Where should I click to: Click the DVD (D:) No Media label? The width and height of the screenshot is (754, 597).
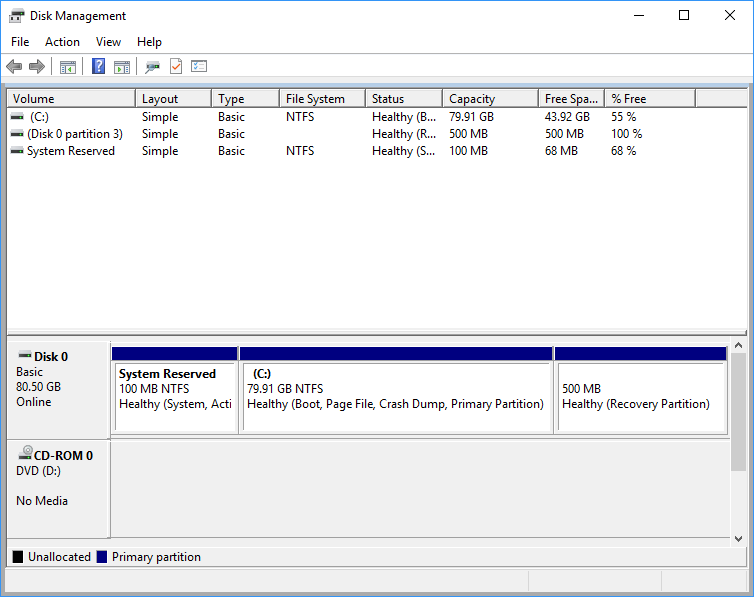pyautogui.click(x=58, y=489)
